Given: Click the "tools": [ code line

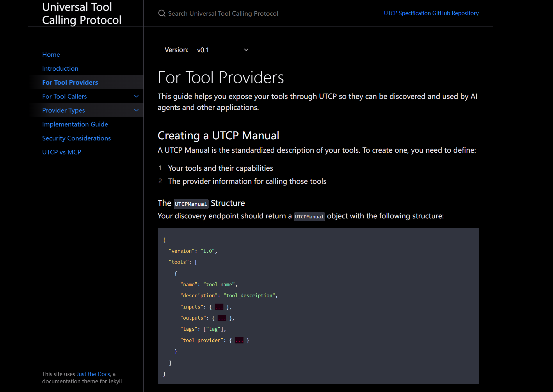Looking at the screenshot, I should click(183, 262).
